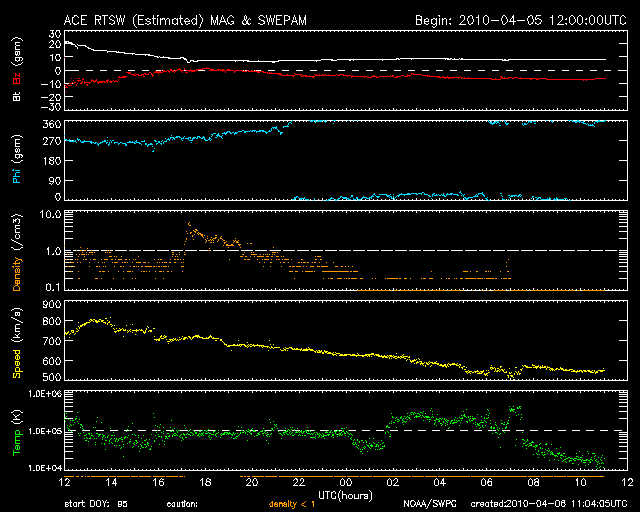Screen dimensions: 640x512
Task: Click the "500" tick on the Speed axis
Action: tap(52, 377)
